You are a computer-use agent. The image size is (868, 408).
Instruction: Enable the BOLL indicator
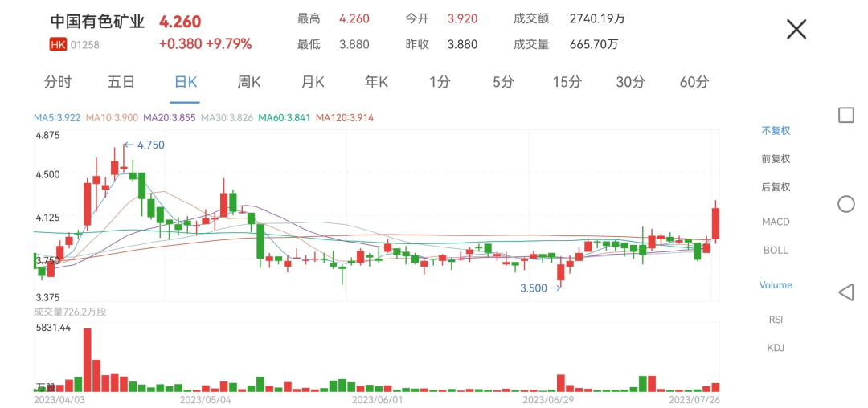click(776, 250)
